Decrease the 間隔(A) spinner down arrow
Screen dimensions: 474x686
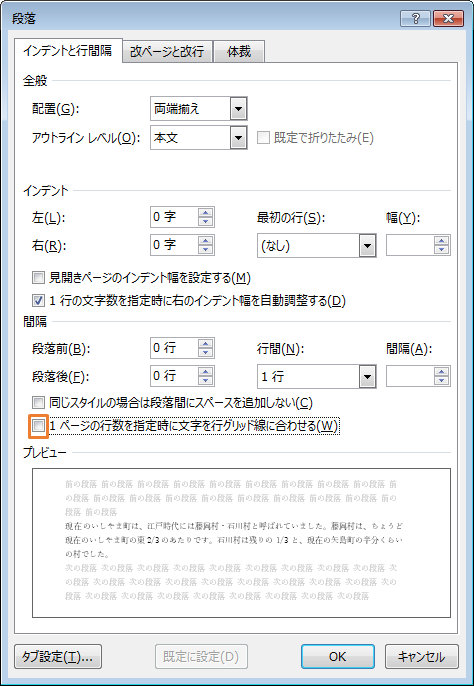click(x=442, y=380)
